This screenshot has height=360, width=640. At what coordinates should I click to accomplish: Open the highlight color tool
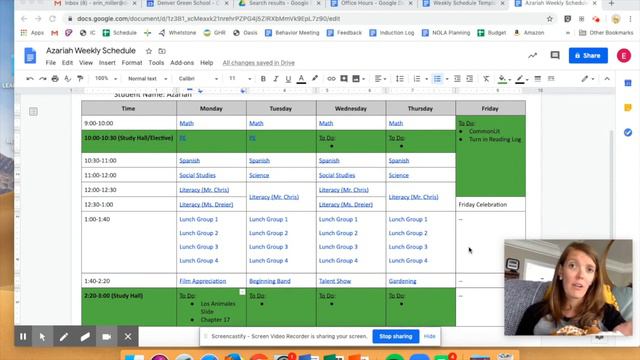tap(315, 79)
